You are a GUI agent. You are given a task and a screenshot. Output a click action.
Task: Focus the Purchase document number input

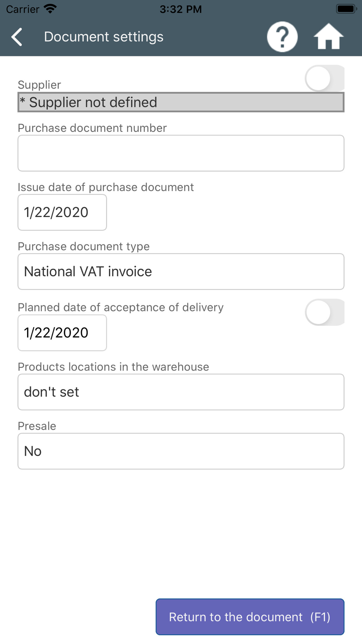(x=181, y=153)
